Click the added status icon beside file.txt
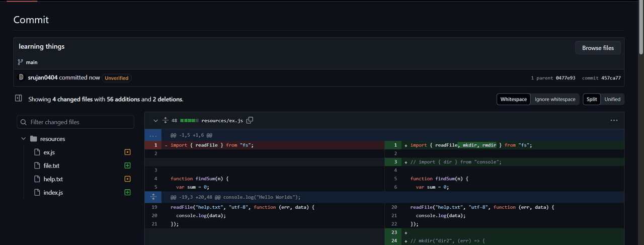644x245 pixels. pos(127,166)
